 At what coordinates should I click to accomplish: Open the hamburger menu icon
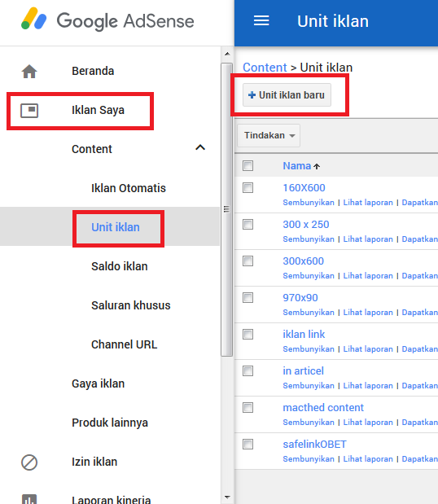pyautogui.click(x=261, y=21)
